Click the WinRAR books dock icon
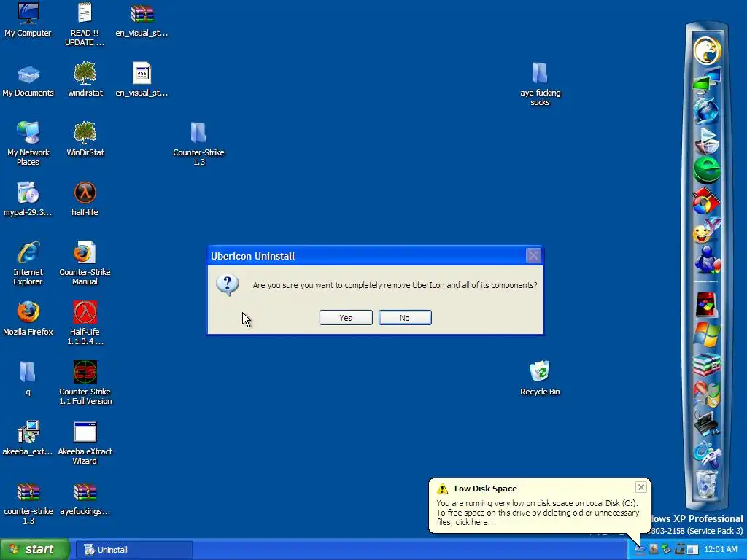Image resolution: width=747 pixels, height=560 pixels. click(x=707, y=365)
